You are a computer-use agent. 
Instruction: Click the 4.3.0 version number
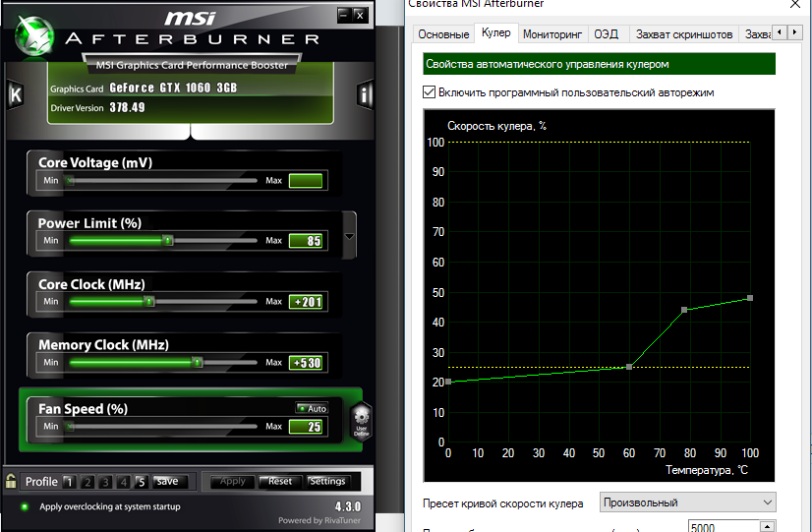coord(347,506)
